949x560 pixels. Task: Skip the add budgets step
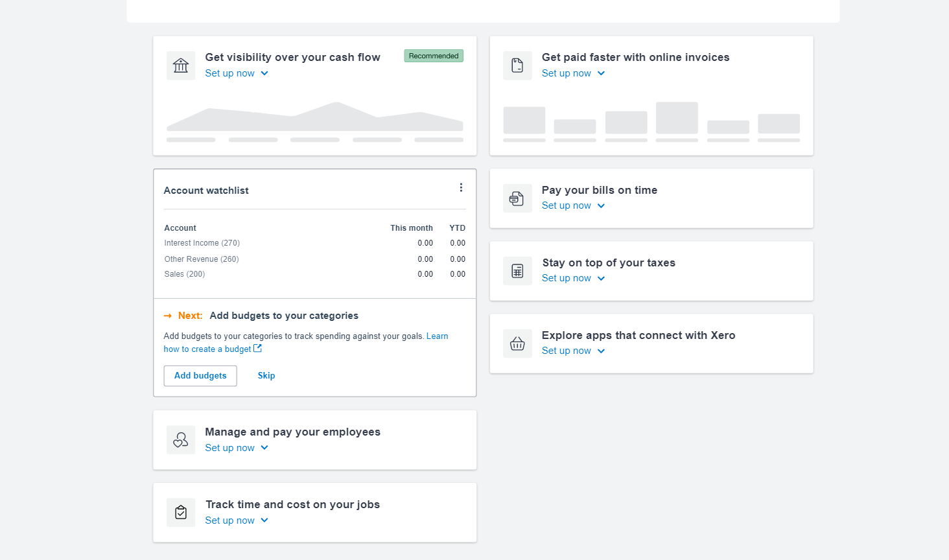(266, 376)
